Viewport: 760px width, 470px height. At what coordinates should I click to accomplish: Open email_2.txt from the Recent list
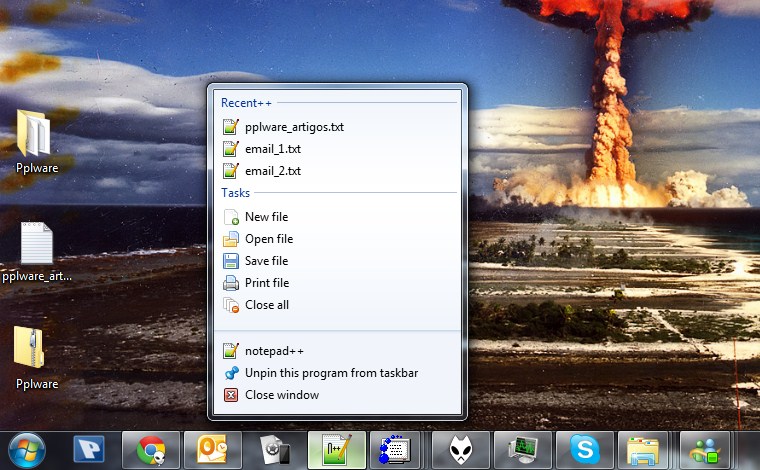337,171
